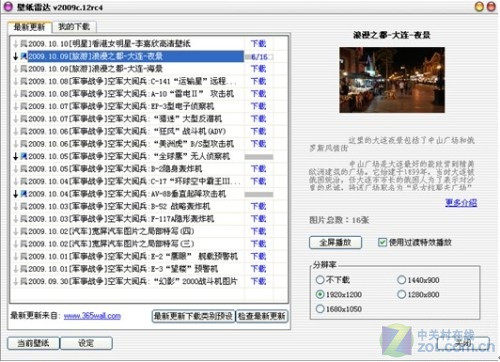
Task: Click the app logo icon in title bar
Action: [8, 6]
